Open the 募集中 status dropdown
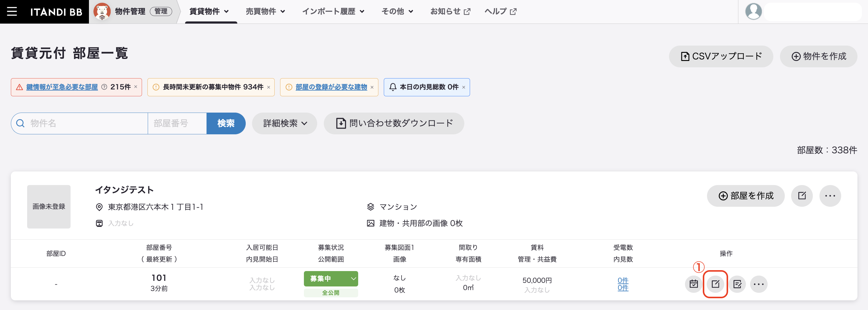This screenshot has height=310, width=868. pyautogui.click(x=330, y=279)
